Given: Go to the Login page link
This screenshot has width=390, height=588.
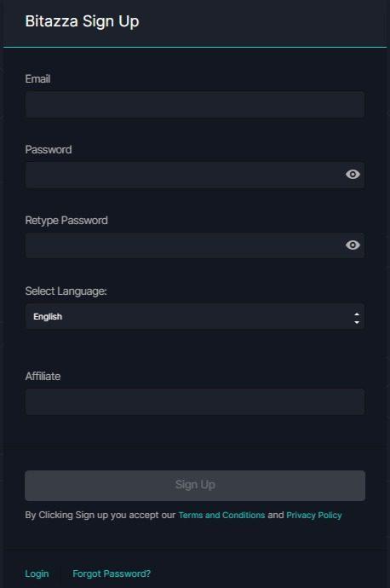Looking at the screenshot, I should 37,574.
